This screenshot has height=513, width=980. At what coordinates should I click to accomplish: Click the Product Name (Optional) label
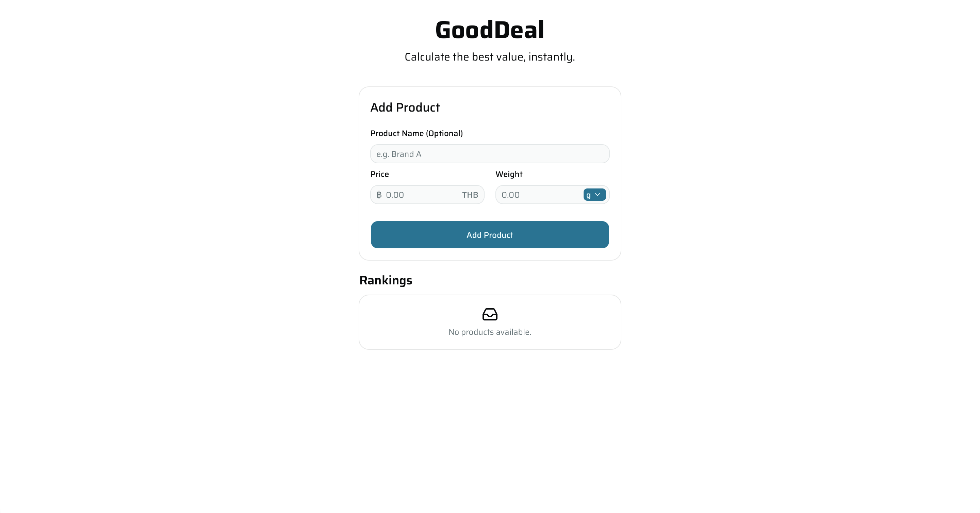pos(416,133)
